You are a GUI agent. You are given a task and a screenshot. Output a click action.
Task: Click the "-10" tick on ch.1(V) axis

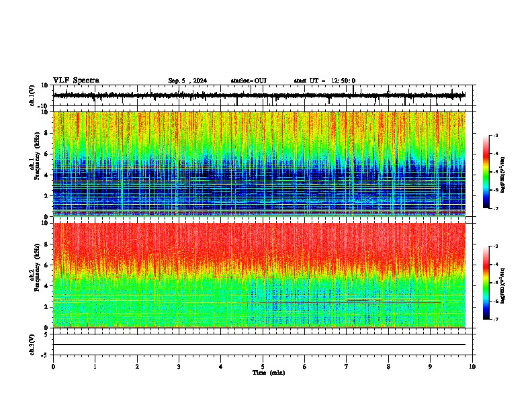pos(44,106)
